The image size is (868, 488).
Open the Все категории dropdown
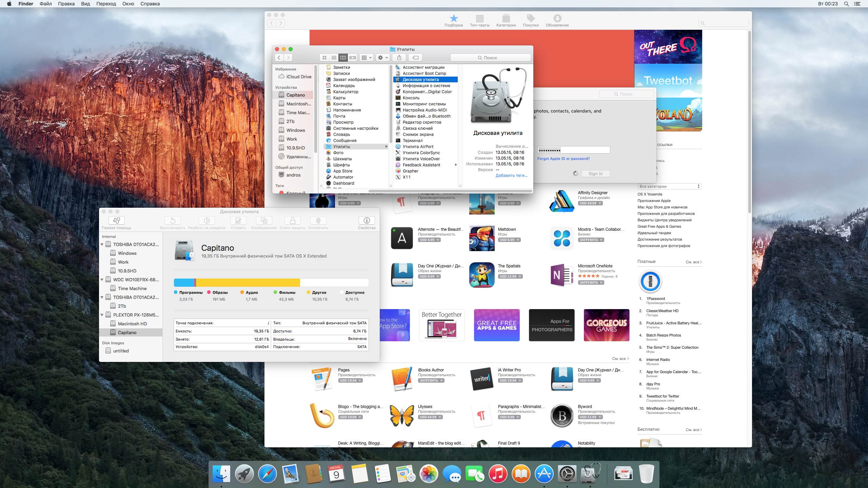pos(669,186)
